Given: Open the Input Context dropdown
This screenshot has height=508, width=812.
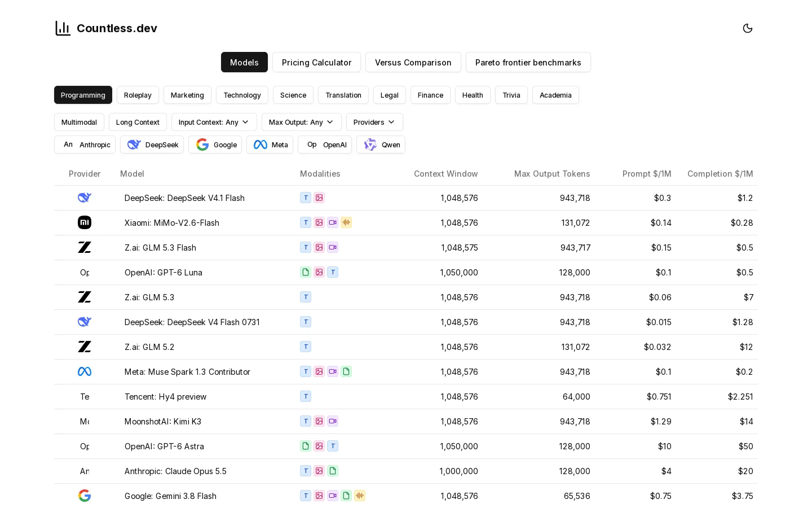Looking at the screenshot, I should [x=214, y=122].
